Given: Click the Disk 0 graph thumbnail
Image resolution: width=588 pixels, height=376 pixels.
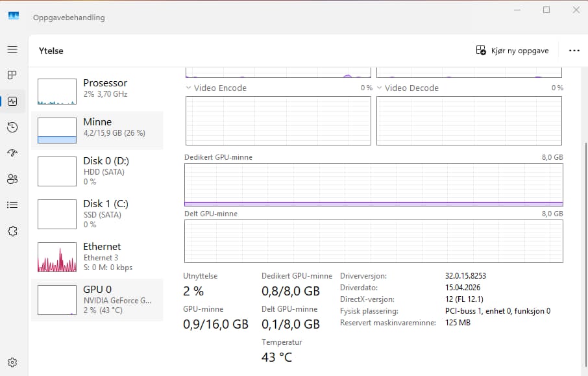Looking at the screenshot, I should point(57,171).
